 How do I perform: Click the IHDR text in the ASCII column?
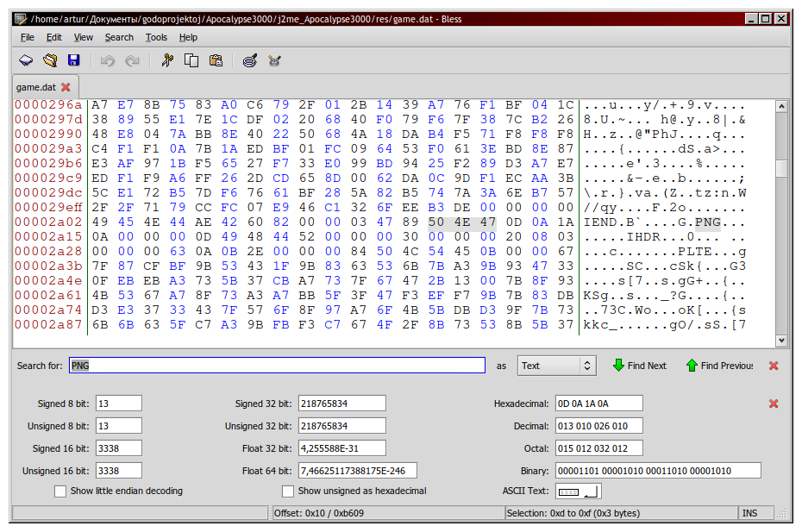pyautogui.click(x=643, y=237)
